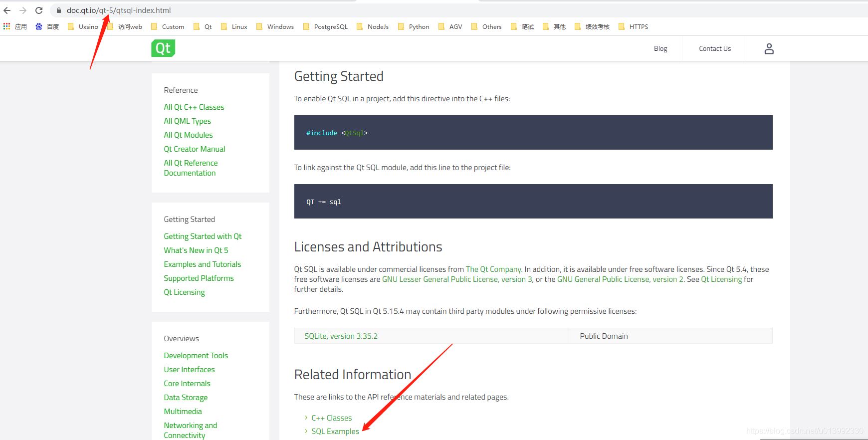Reload the page with refresh icon
The height and width of the screenshot is (440, 868).
(39, 10)
